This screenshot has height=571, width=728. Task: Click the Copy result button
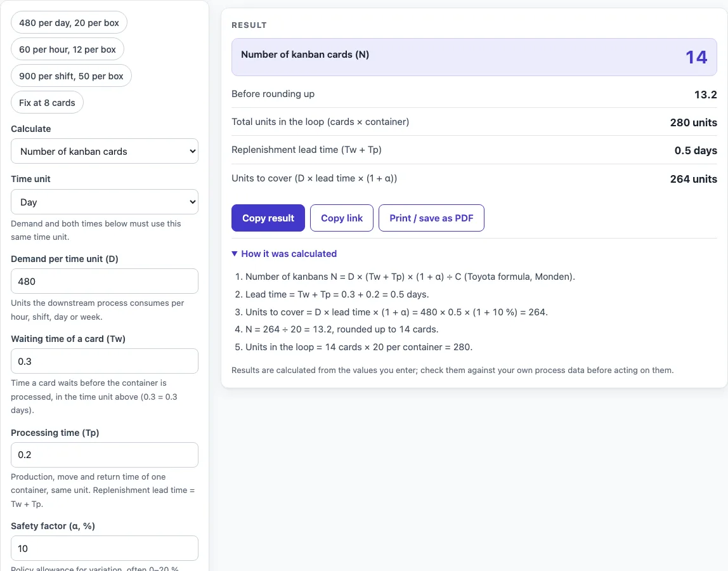pos(268,218)
